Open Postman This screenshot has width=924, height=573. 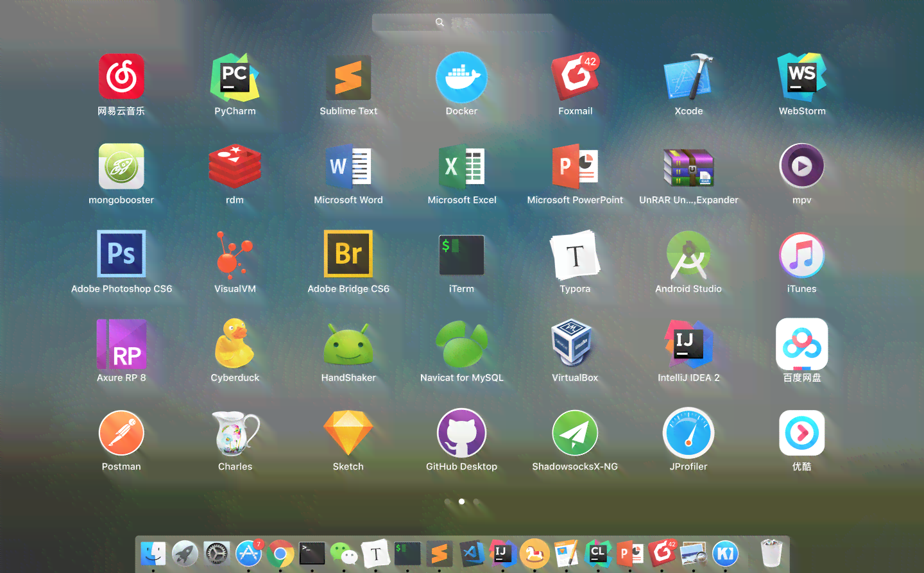(121, 432)
